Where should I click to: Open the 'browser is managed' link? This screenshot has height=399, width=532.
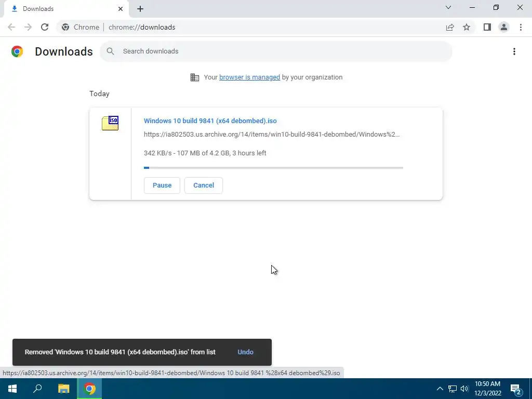250,77
